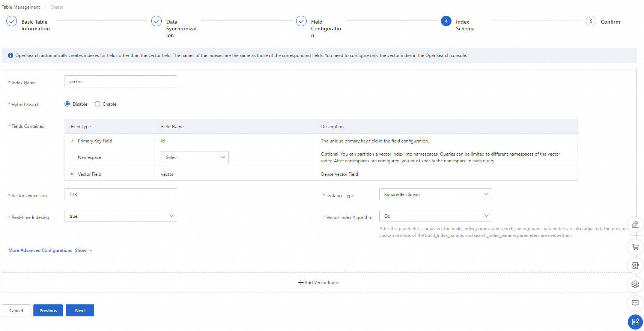Open the Distance Type dropdown
The image size is (644, 331).
point(435,195)
